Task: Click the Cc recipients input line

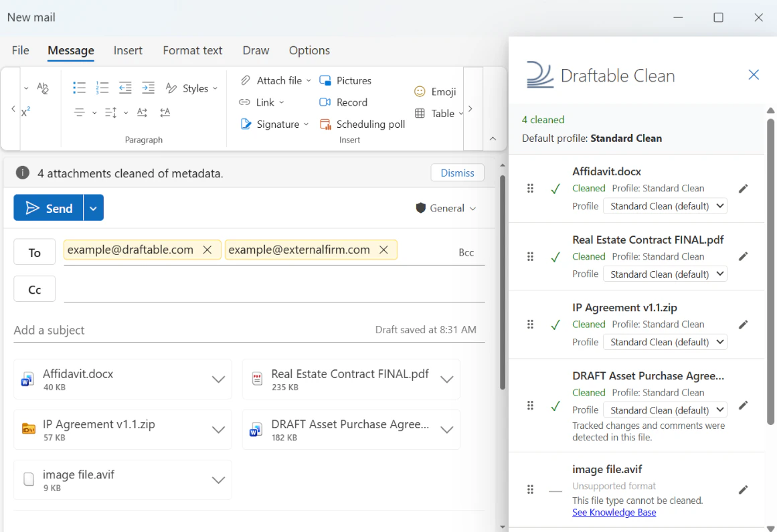Action: coord(274,290)
